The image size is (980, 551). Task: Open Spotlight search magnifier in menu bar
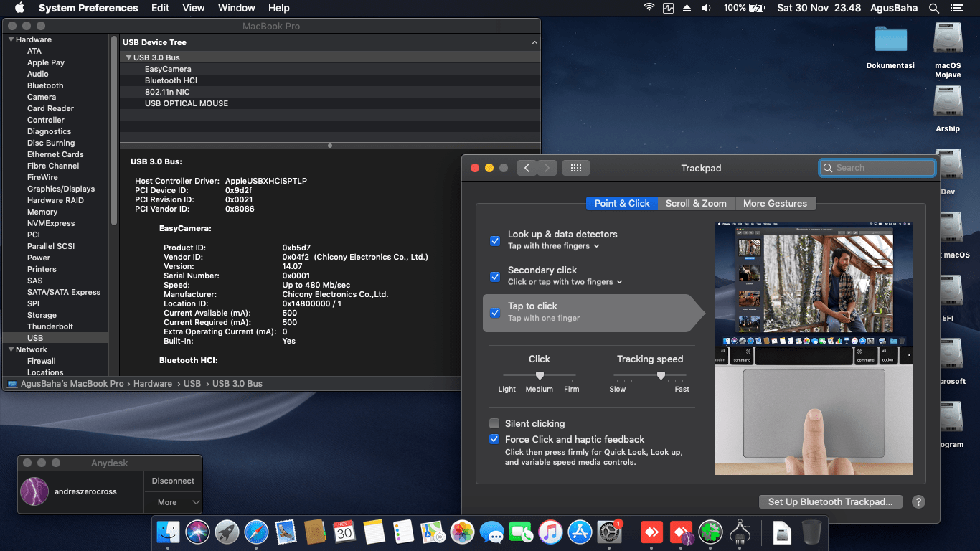[934, 8]
